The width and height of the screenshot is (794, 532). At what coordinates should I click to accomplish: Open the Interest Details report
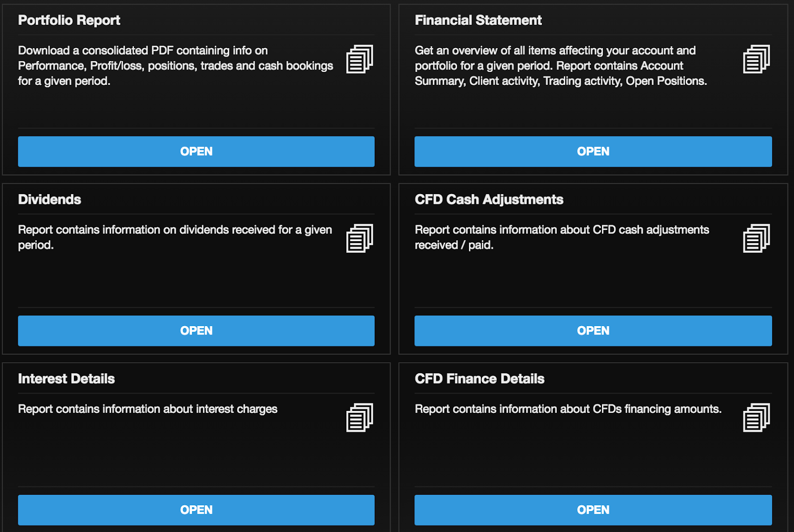click(x=196, y=510)
